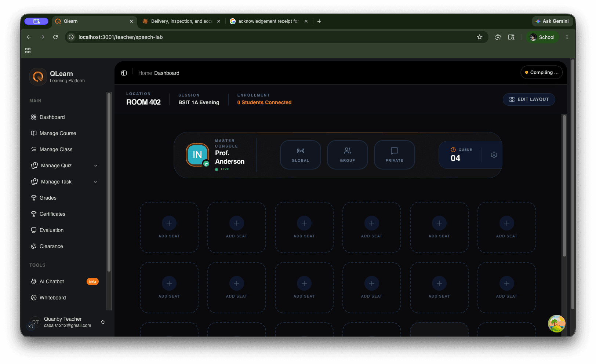Click the Manage Task sidebar icon
596x364 pixels.
[34, 182]
